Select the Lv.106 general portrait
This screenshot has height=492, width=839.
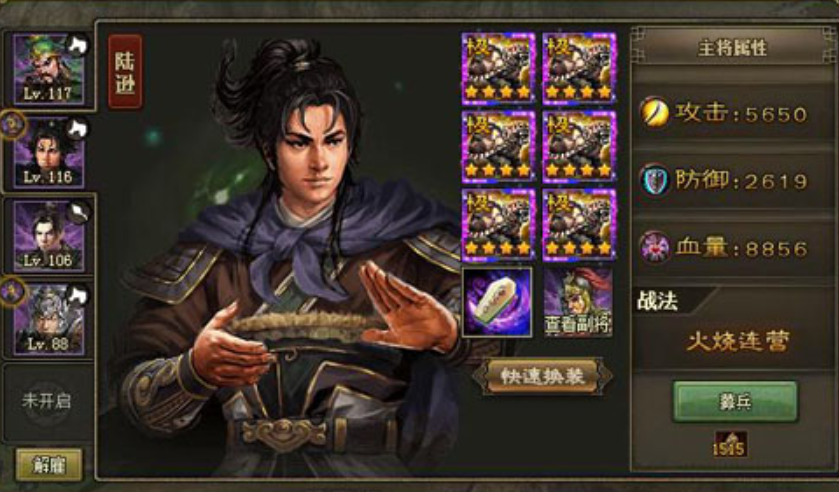(49, 236)
